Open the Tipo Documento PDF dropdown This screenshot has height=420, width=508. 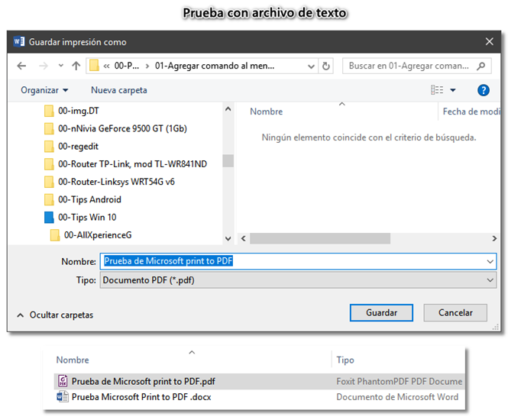coord(298,280)
